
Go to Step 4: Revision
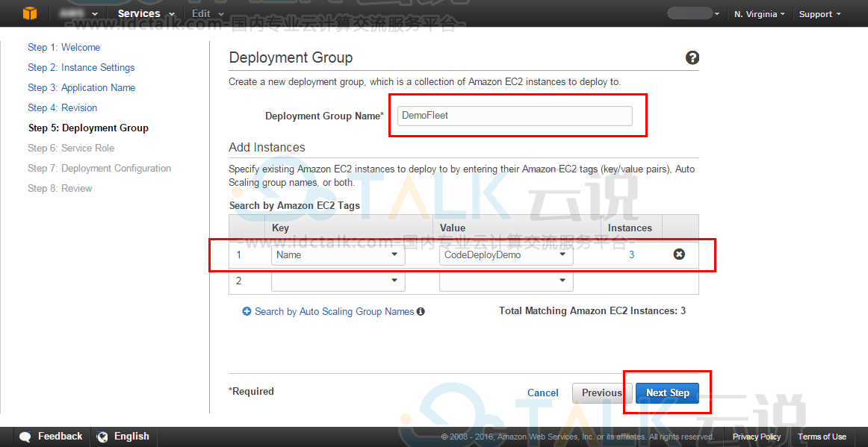63,108
